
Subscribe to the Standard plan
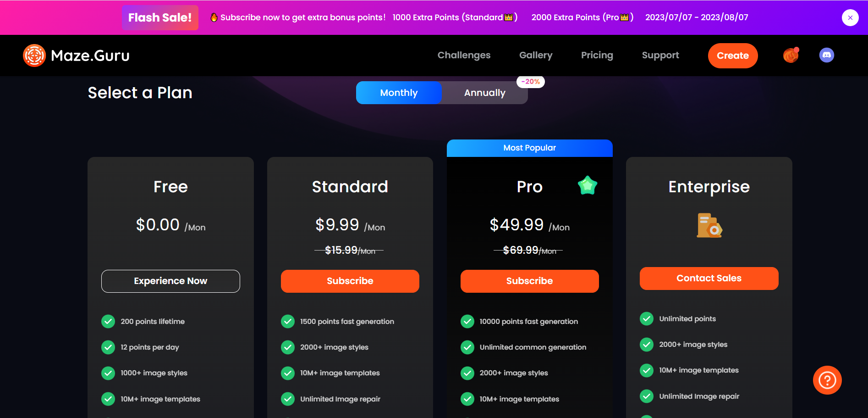click(x=350, y=281)
